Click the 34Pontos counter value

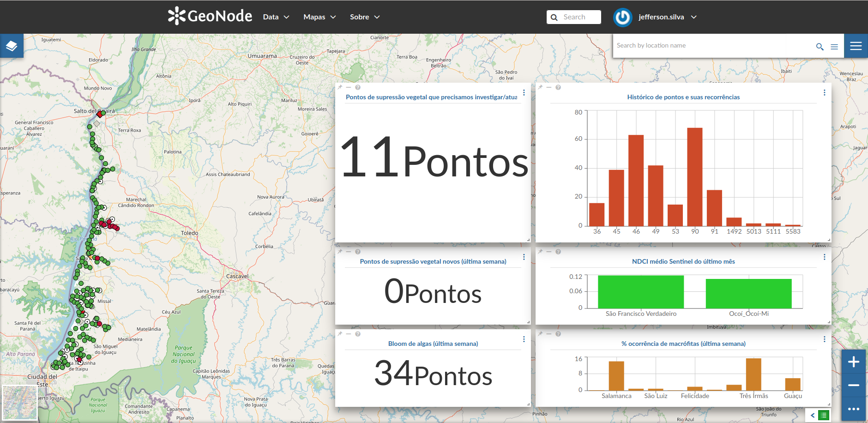[x=433, y=374]
